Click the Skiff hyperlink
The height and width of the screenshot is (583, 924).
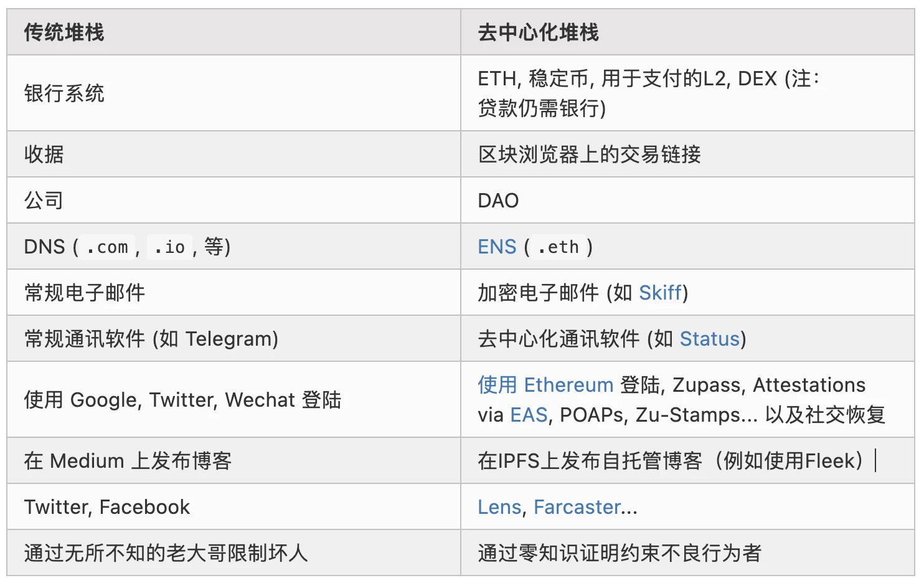[660, 293]
